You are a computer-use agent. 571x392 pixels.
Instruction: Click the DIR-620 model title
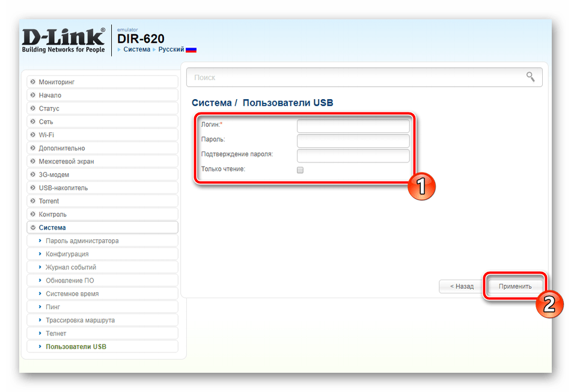(x=141, y=38)
